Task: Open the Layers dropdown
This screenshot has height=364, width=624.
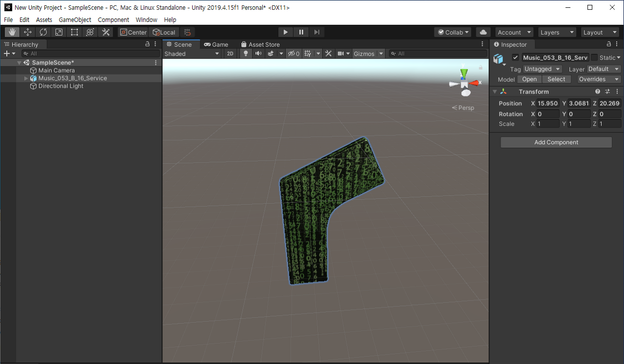Action: pyautogui.click(x=557, y=32)
